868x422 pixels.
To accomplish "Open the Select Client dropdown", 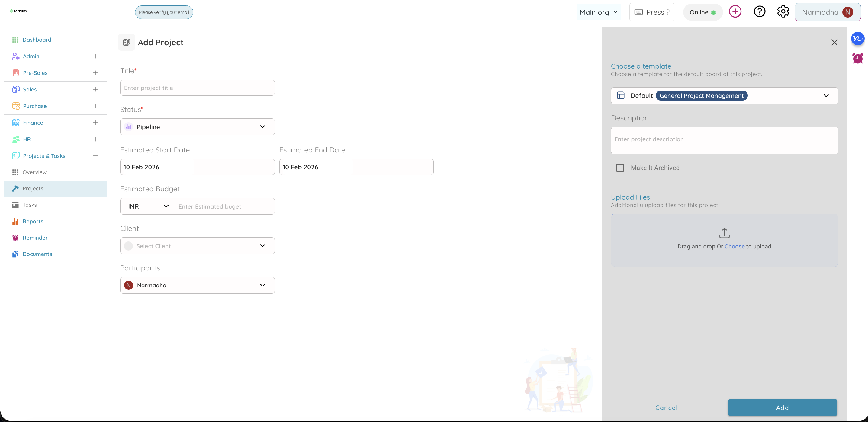I will (197, 245).
